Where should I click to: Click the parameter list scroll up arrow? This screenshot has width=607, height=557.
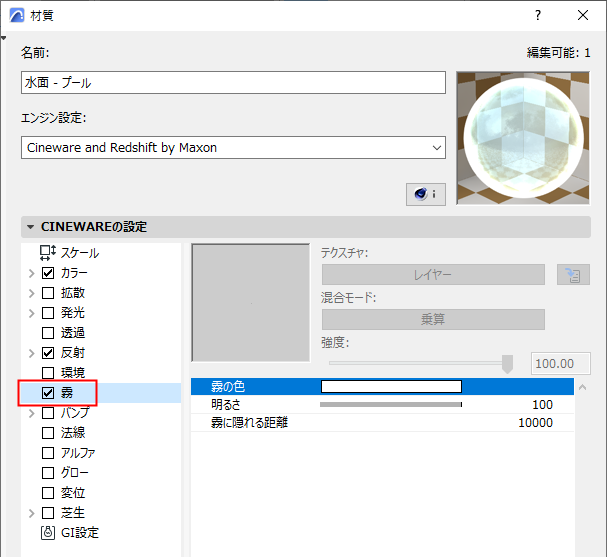tap(582, 387)
